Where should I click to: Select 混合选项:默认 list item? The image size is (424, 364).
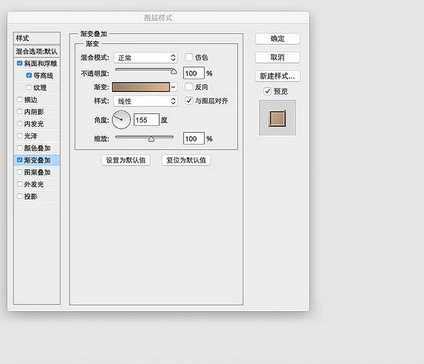pyautogui.click(x=37, y=51)
